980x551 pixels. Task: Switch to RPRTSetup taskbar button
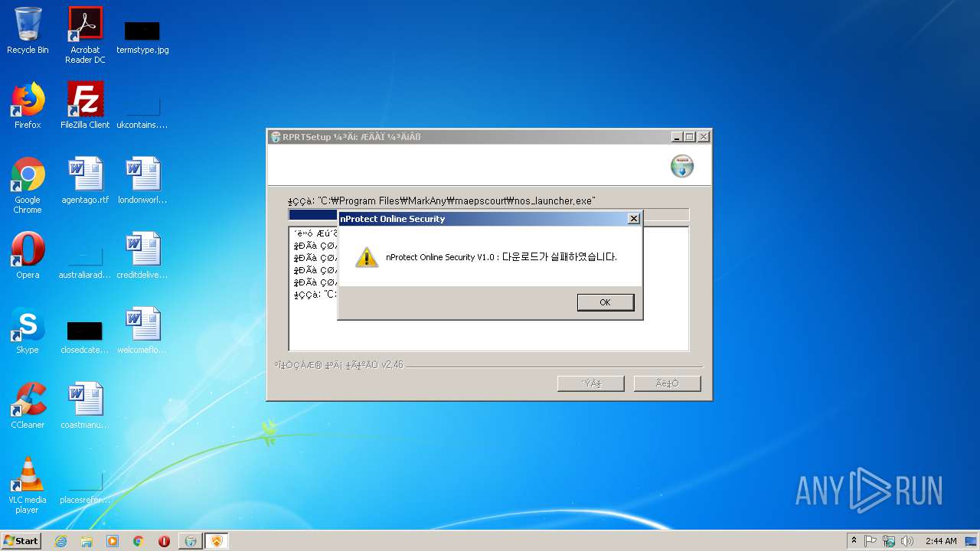[x=191, y=541]
